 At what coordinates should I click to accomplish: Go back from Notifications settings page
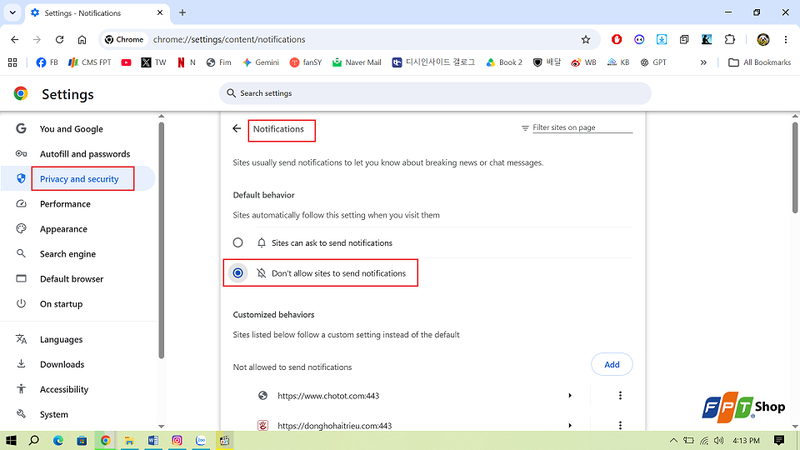237,129
